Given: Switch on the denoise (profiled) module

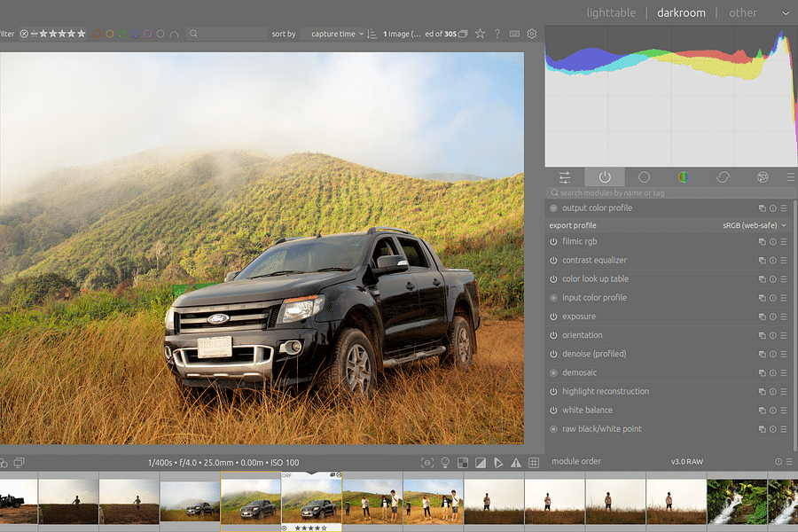Looking at the screenshot, I should click(x=553, y=353).
